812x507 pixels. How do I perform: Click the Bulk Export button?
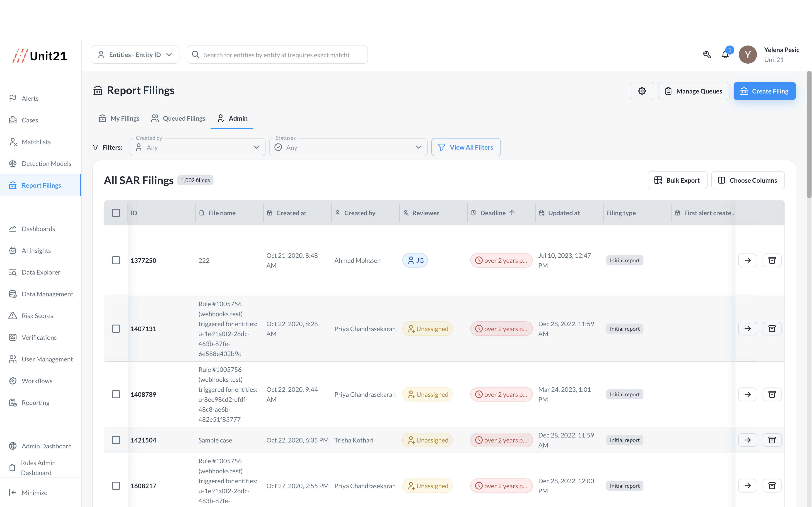tap(677, 180)
